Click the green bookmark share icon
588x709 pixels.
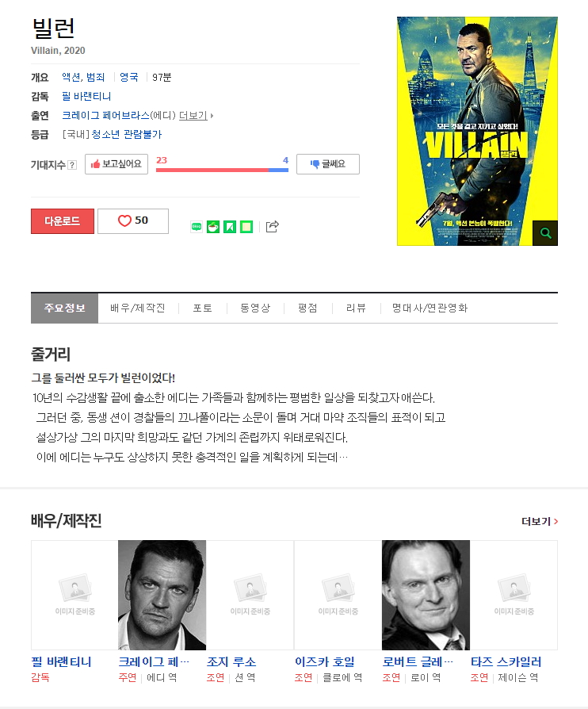[230, 227]
